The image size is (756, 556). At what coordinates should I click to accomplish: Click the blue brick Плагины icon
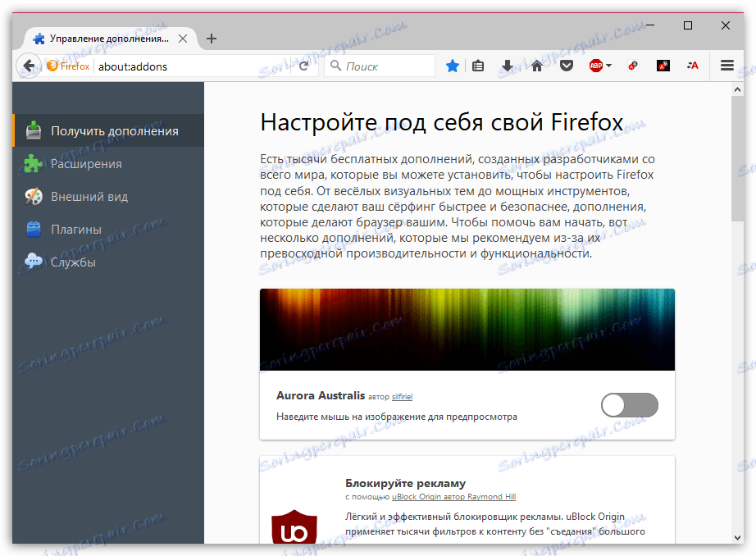click(34, 230)
